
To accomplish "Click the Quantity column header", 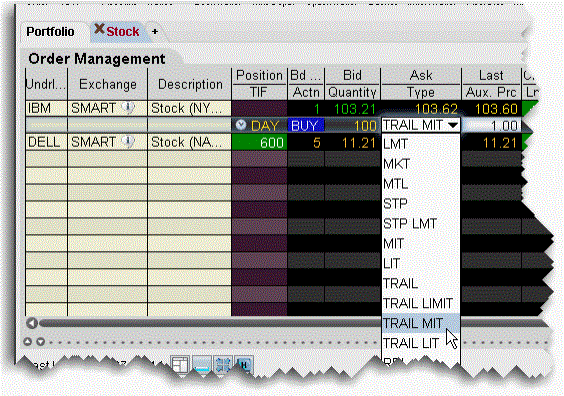I will click(x=352, y=92).
